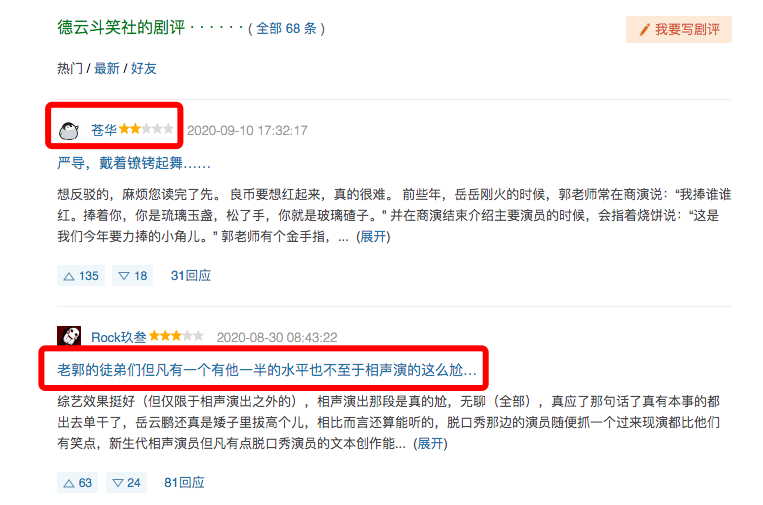Open user 苍华's profile link
Viewport: 763px width, 505px height.
(x=104, y=130)
